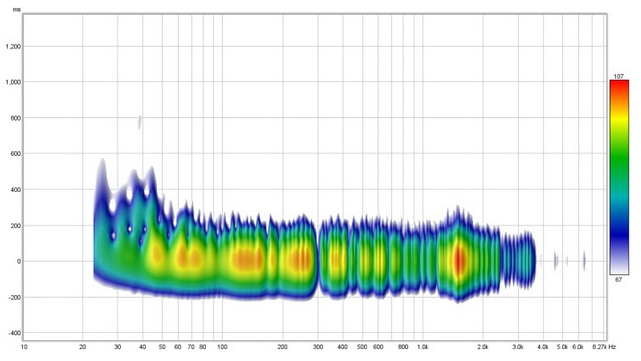Click the gap in the spectrogram at 300 Hz
The image size is (641, 361).
point(318,258)
